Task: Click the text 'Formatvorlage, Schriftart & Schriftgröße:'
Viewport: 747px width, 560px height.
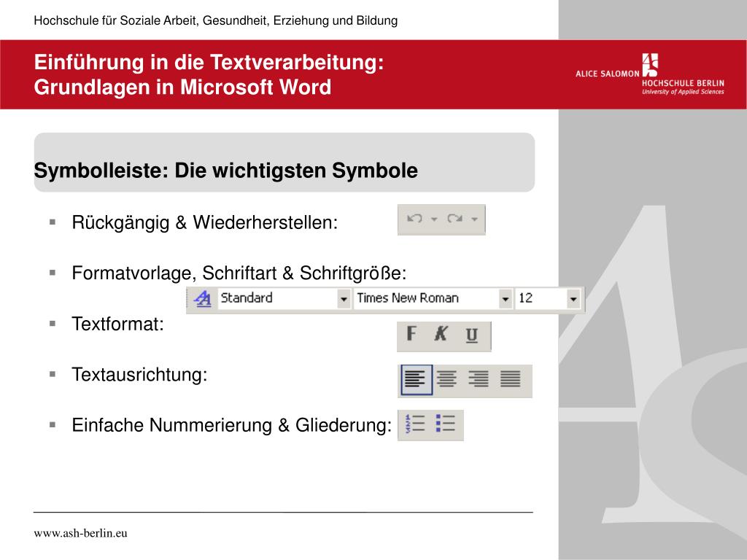Action: click(239, 273)
